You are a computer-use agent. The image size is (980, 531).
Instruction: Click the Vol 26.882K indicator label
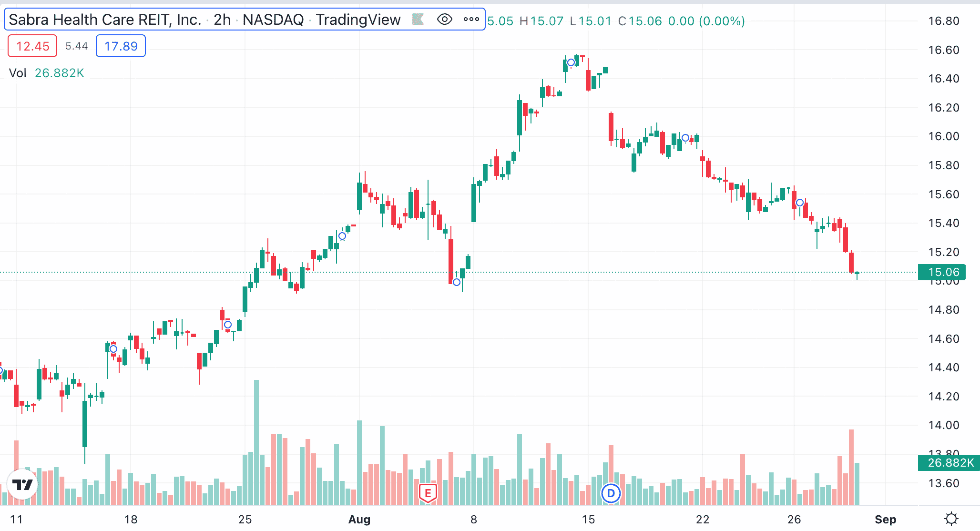[47, 73]
